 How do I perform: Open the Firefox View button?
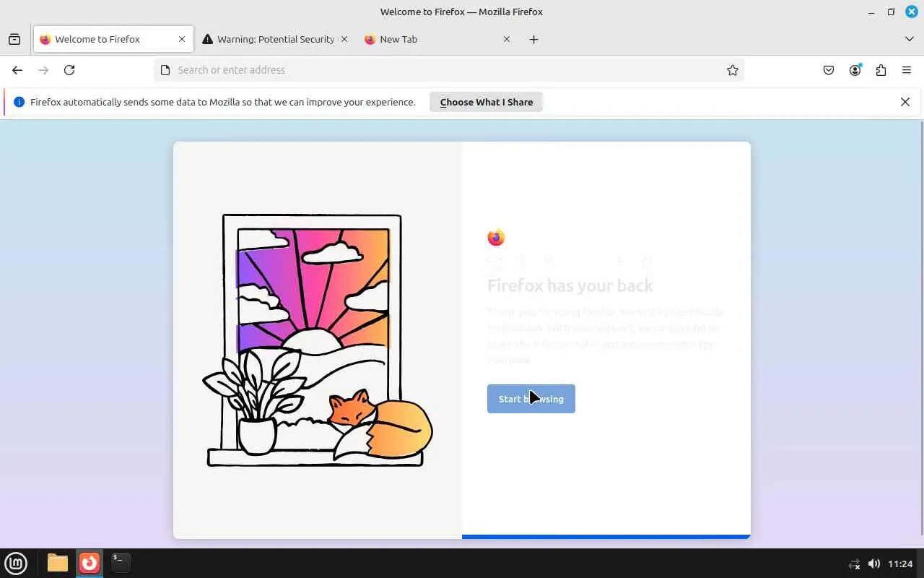pos(14,39)
